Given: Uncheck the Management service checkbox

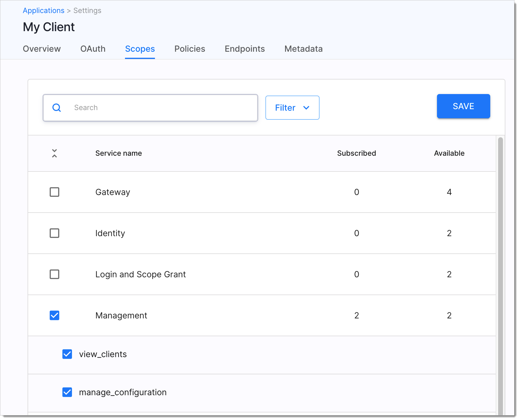Looking at the screenshot, I should tap(54, 315).
